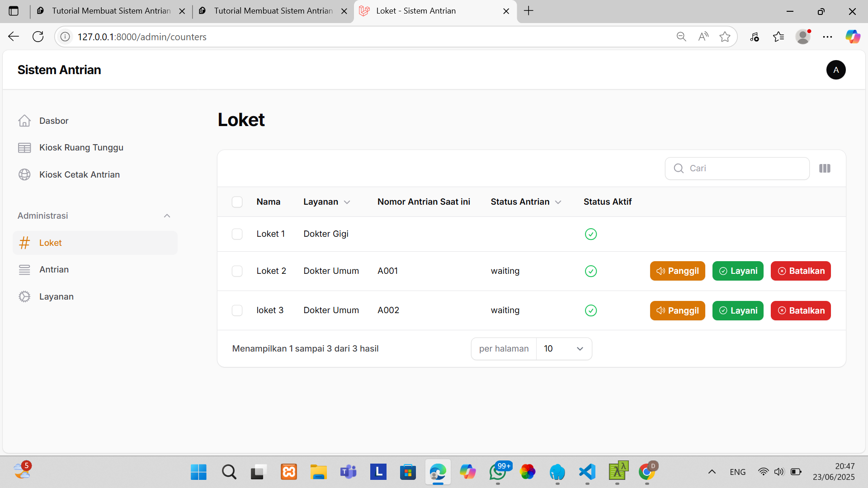Check the select-all header checkbox
The width and height of the screenshot is (868, 488).
[237, 202]
